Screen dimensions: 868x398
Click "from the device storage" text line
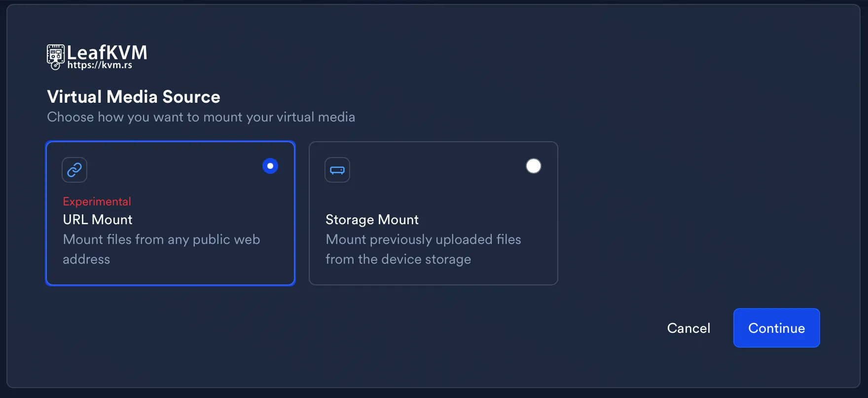pos(398,259)
